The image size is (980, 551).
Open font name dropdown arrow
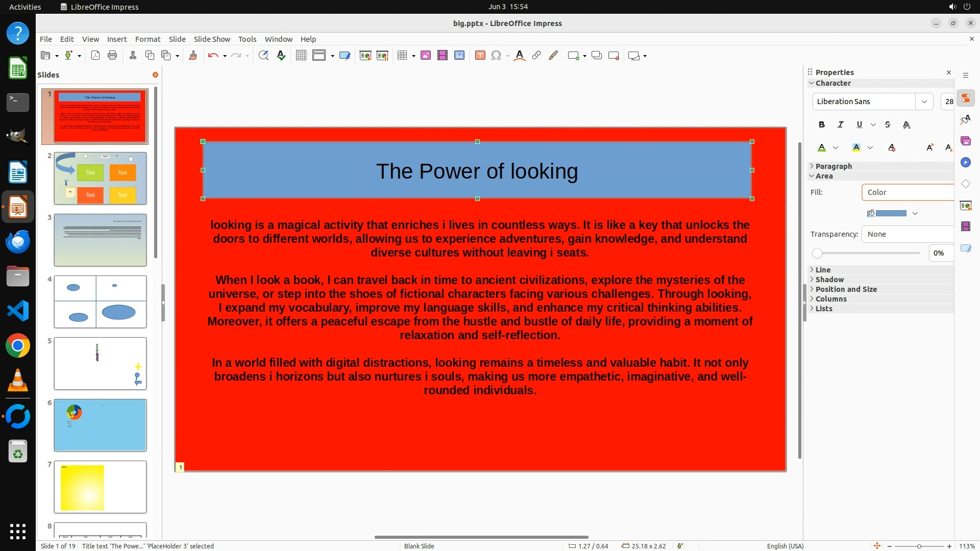pyautogui.click(x=924, y=102)
